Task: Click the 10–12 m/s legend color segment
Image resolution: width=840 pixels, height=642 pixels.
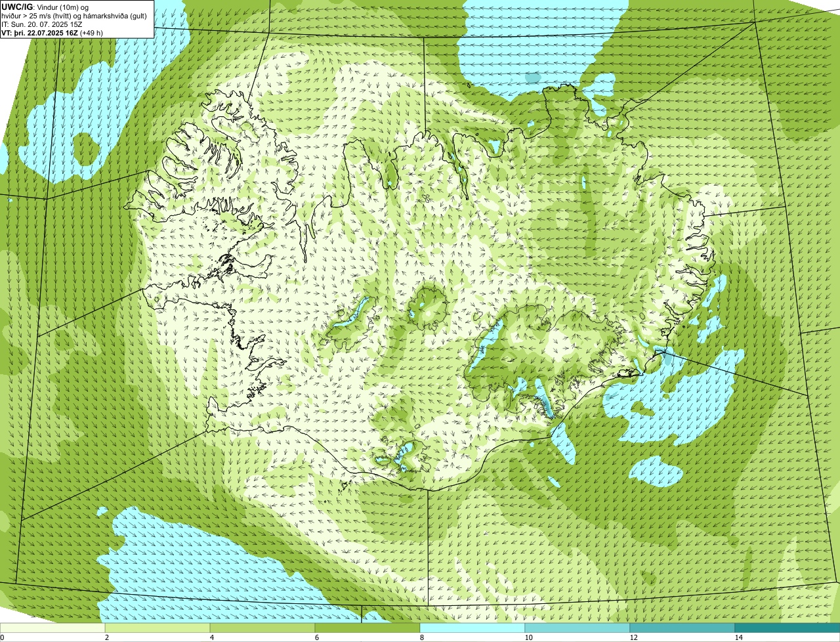Action: click(577, 628)
